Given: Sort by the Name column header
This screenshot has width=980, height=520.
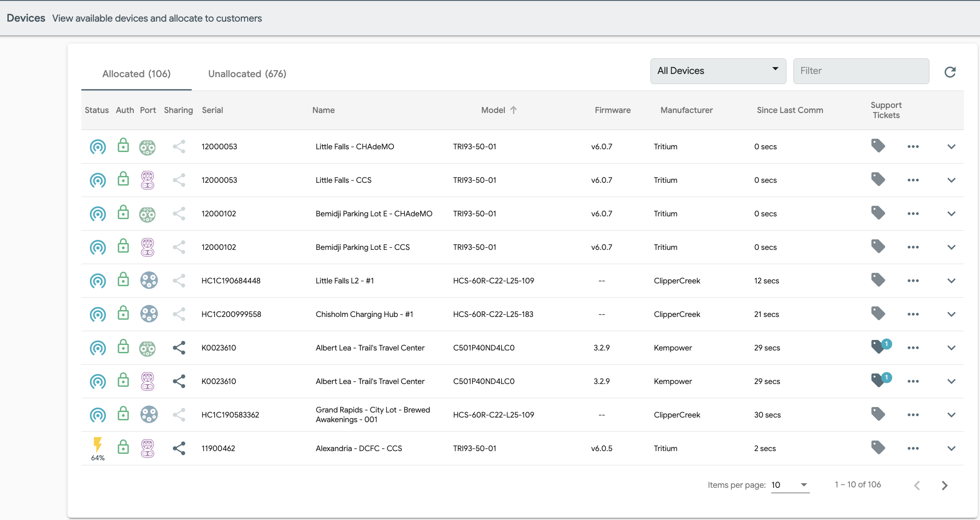Looking at the screenshot, I should click(x=324, y=110).
